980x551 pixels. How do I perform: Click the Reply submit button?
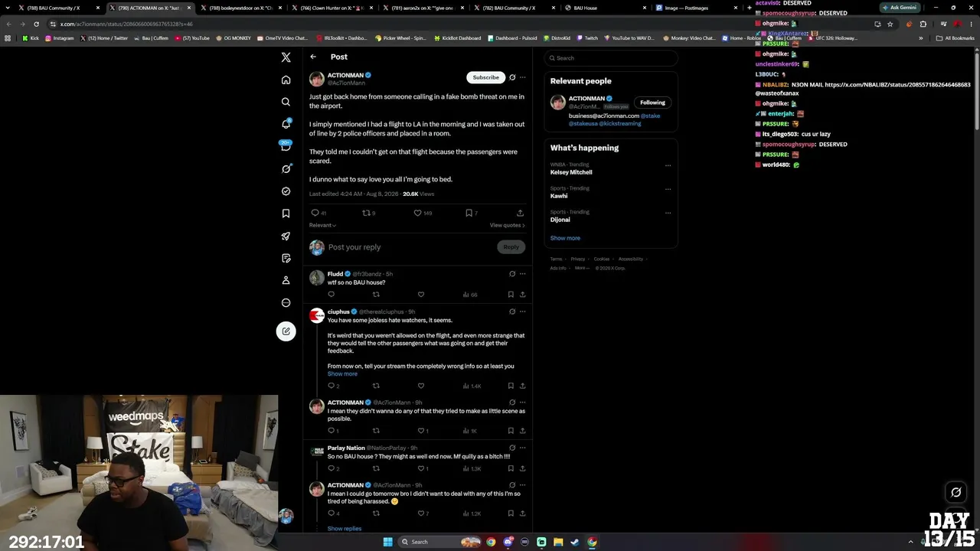(x=511, y=246)
